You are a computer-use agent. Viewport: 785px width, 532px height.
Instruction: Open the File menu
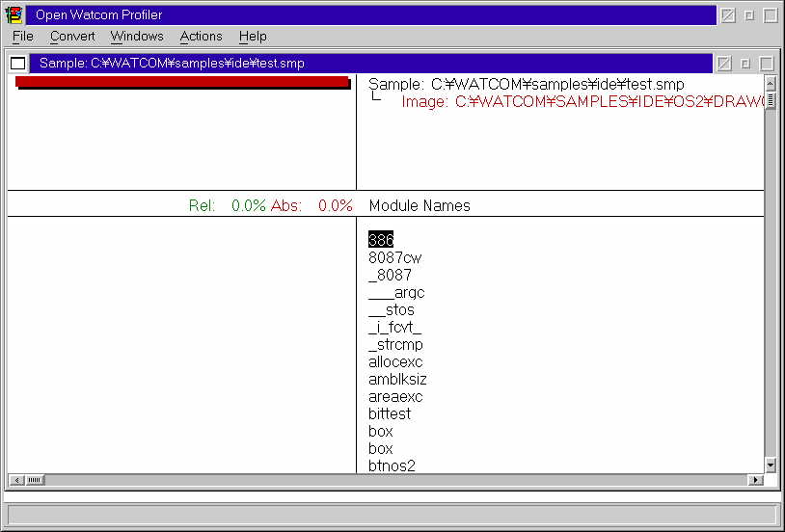pos(22,36)
